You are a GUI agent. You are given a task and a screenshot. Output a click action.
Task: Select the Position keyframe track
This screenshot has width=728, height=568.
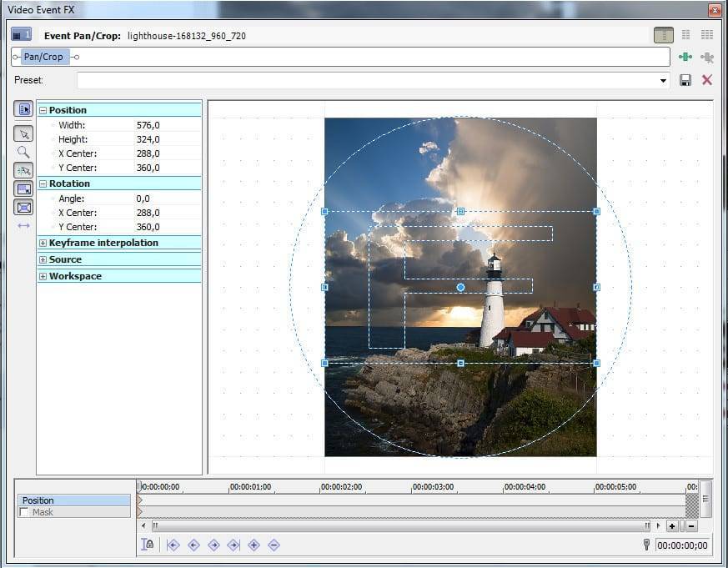tap(73, 500)
